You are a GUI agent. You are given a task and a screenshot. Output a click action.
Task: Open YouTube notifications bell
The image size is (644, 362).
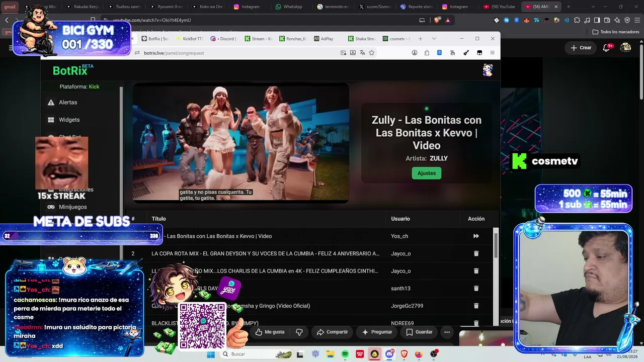coord(606,48)
